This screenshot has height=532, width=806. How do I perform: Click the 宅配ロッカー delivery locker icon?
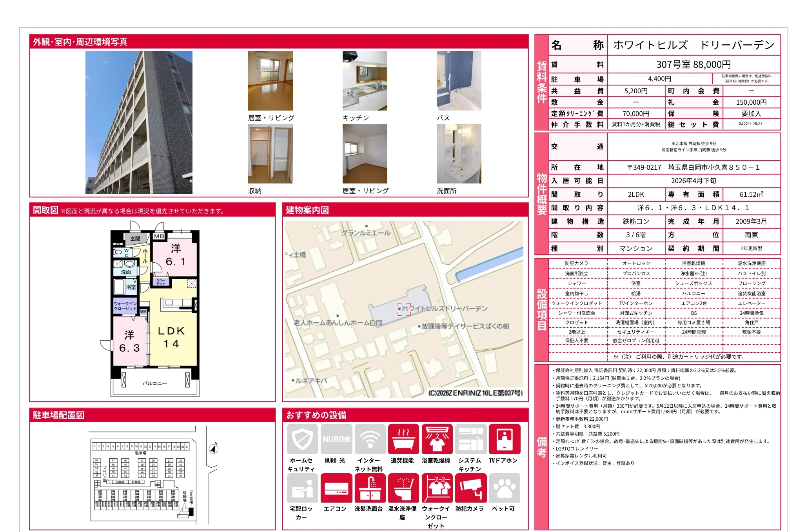[x=302, y=488]
